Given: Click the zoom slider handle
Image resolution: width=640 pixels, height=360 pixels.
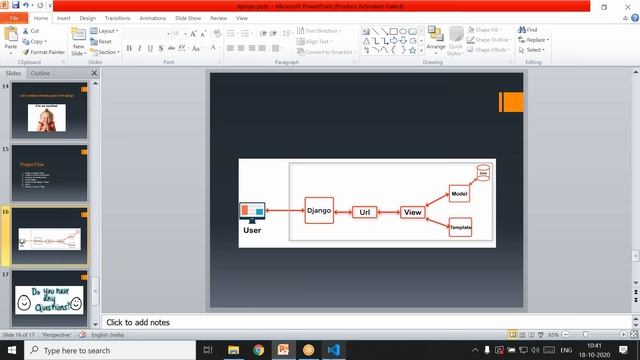Looking at the screenshot, I should [x=585, y=334].
